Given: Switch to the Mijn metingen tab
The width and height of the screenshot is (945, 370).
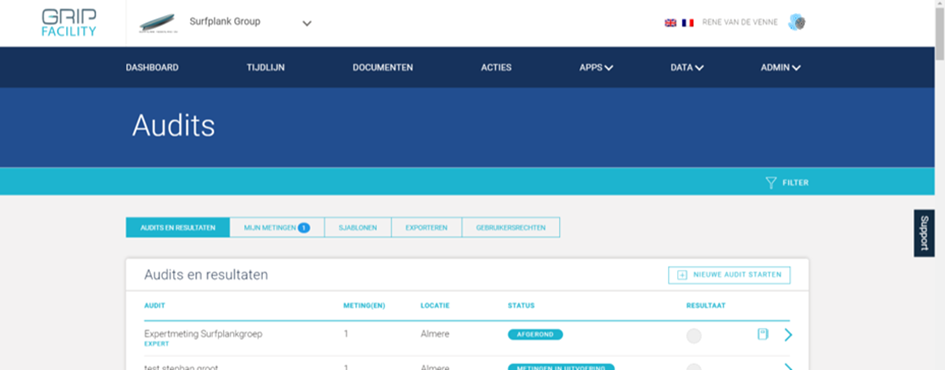Looking at the screenshot, I should click(x=277, y=228).
